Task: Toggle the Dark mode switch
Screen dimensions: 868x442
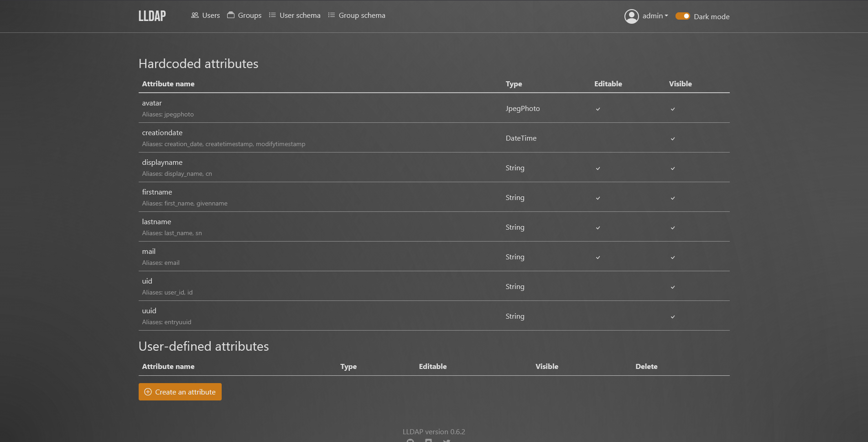Action: click(683, 16)
